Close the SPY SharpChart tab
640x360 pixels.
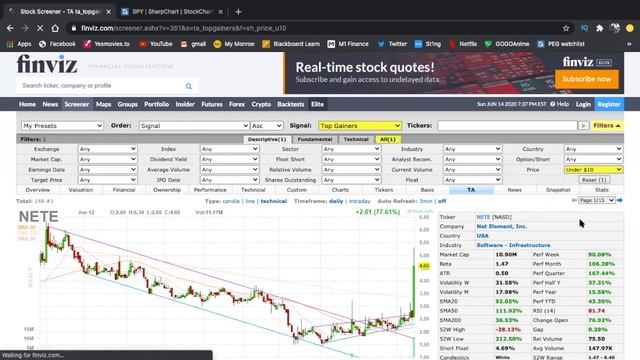tap(220, 12)
